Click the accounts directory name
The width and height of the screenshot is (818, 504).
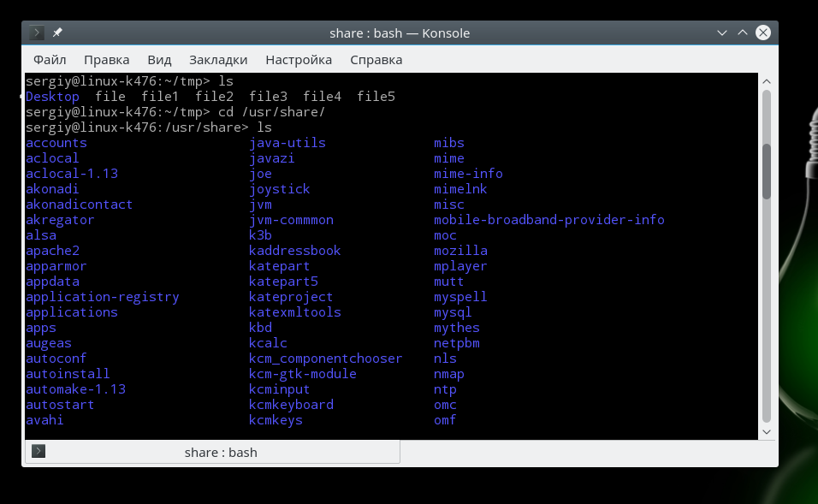click(56, 143)
